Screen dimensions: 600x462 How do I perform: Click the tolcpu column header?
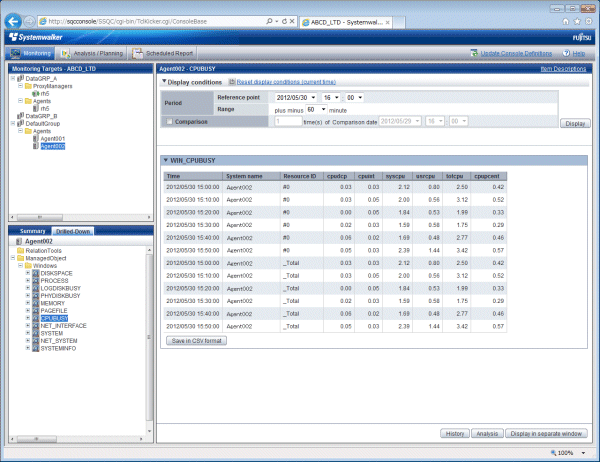click(456, 176)
